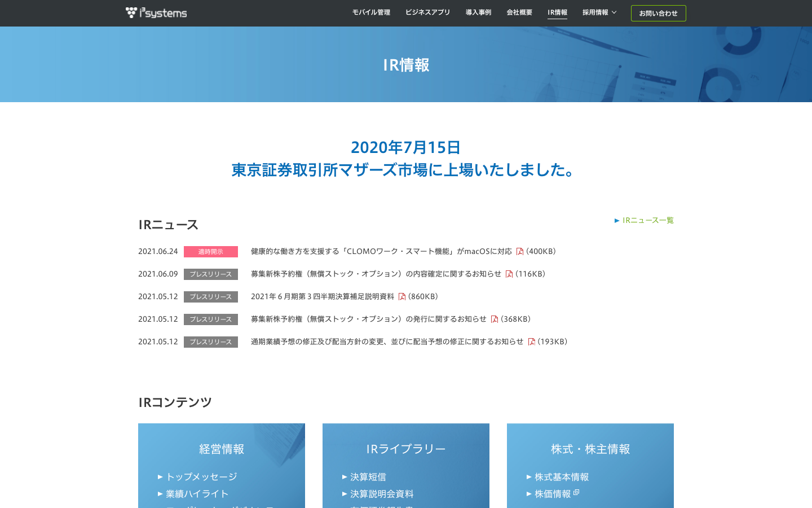
Task: Click the 経営情報 card heading
Action: (222, 449)
